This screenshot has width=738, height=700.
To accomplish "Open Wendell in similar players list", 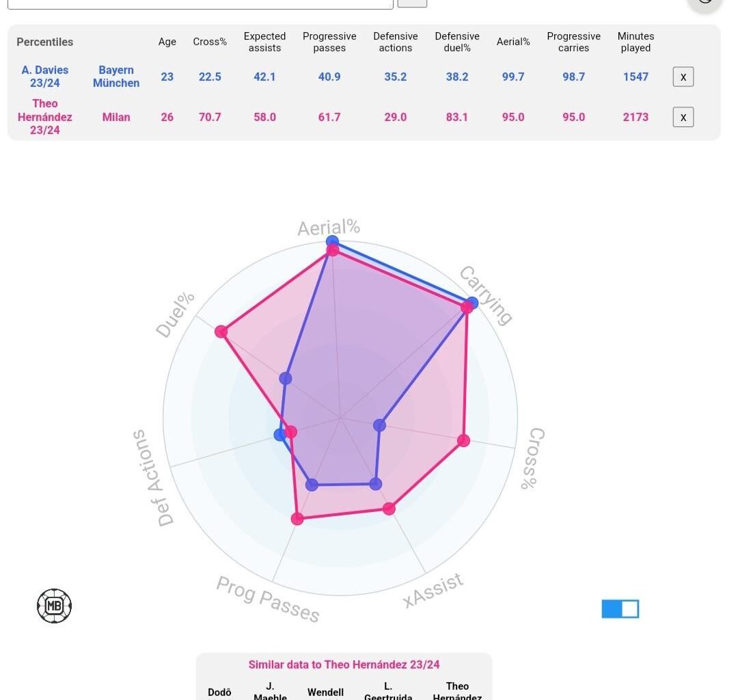I will 325,692.
